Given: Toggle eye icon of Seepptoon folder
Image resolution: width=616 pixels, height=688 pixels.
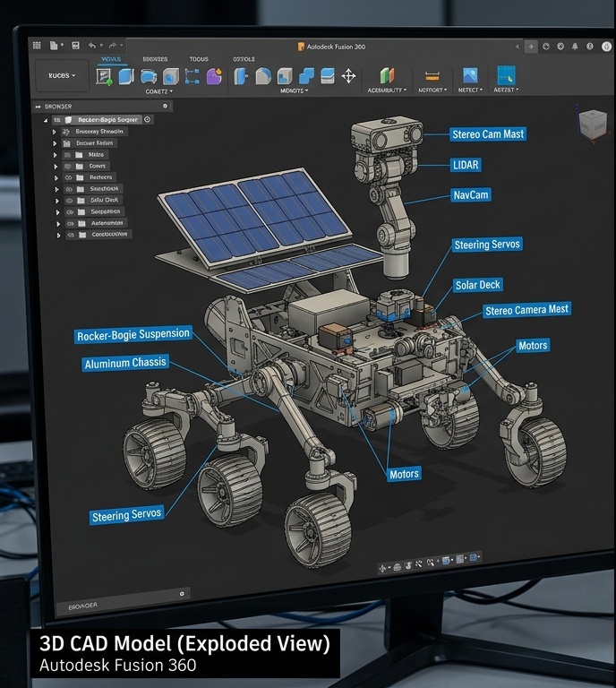Looking at the screenshot, I should click(x=70, y=212).
